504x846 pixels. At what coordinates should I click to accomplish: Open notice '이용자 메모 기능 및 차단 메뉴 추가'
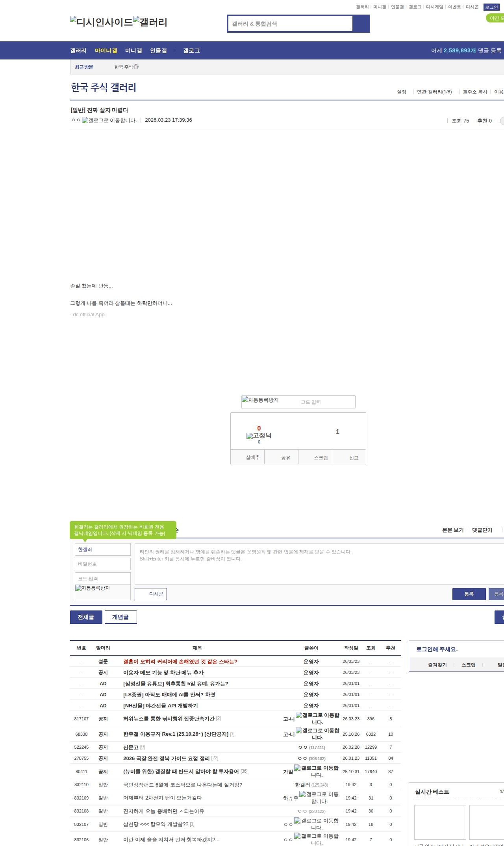click(163, 673)
